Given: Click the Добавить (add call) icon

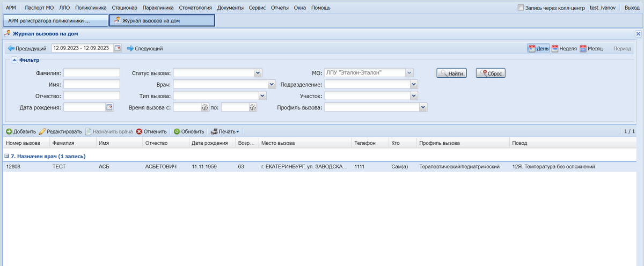Looking at the screenshot, I should 9,131.
